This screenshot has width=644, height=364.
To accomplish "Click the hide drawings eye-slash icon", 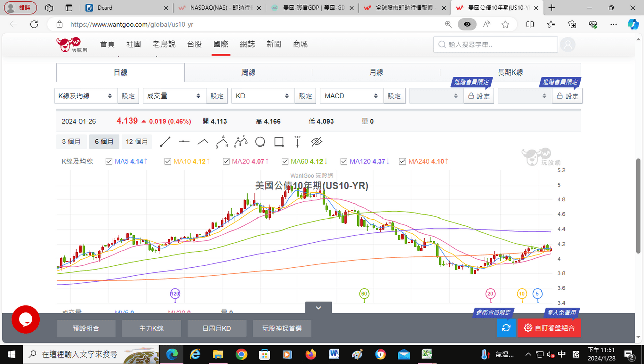I will [x=316, y=142].
